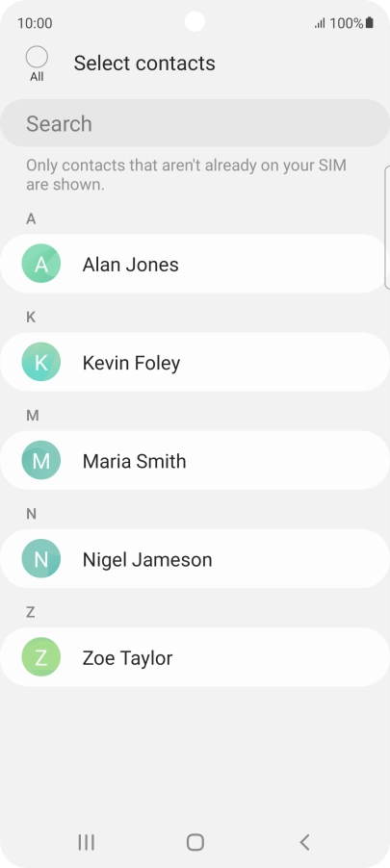This screenshot has height=868, width=390.
Task: Tap the M avatar for Maria Smith
Action: pyautogui.click(x=41, y=461)
